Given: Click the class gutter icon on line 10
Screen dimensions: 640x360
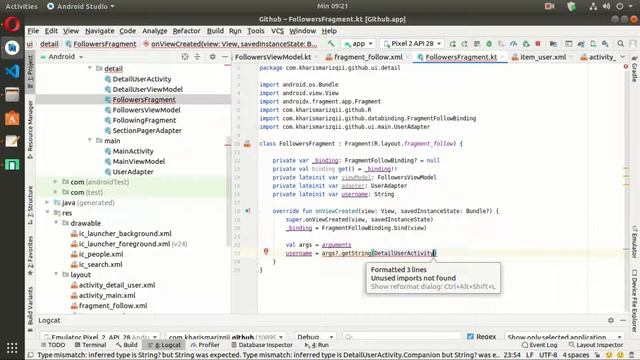Looking at the screenshot, I should click(x=247, y=144).
